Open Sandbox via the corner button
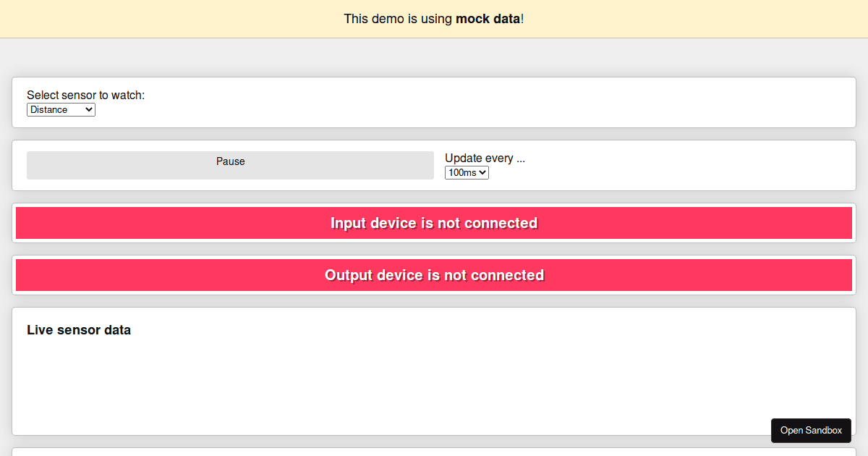Image resolution: width=868 pixels, height=456 pixels. pyautogui.click(x=811, y=430)
